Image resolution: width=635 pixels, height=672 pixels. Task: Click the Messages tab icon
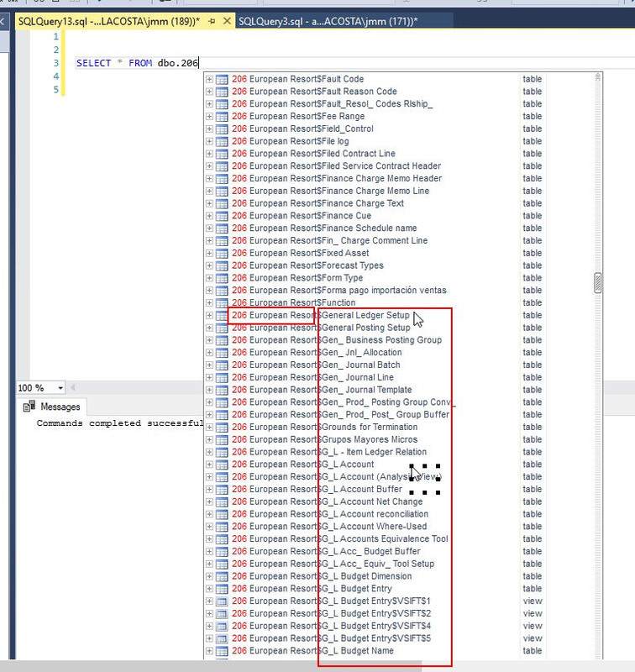pyautogui.click(x=29, y=406)
